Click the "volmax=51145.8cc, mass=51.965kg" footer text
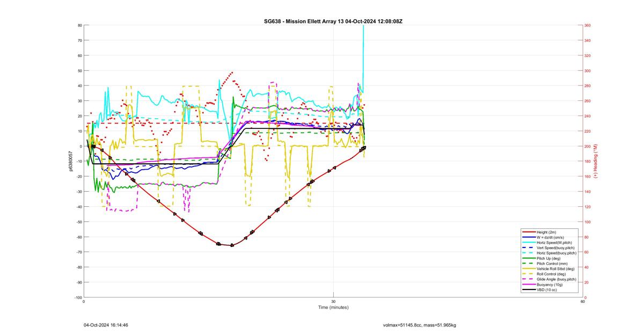This screenshot has width=644, height=334. pos(420,325)
